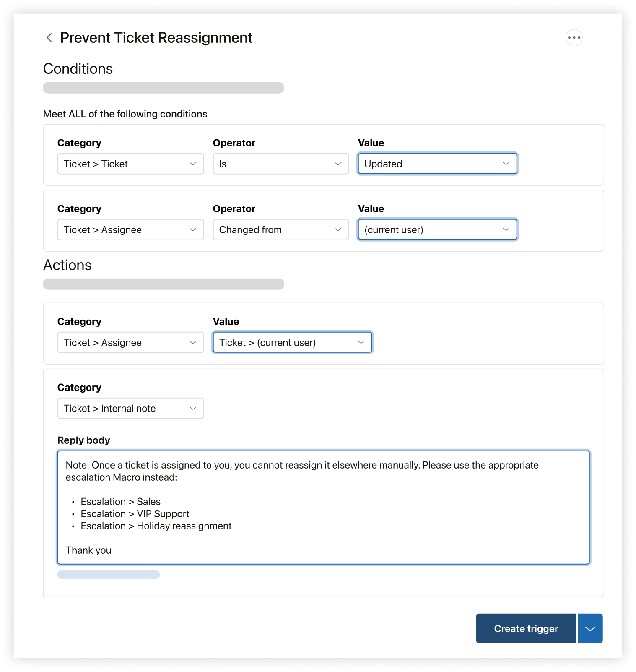Open the action Ticket > Assignee category dropdown
The image size is (636, 672).
[130, 343]
